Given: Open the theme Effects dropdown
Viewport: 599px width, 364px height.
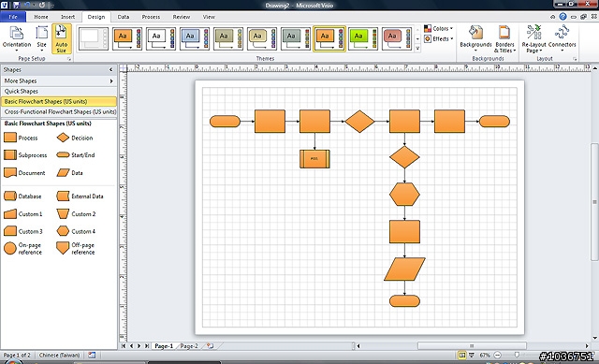Looking at the screenshot, I should pos(439,39).
